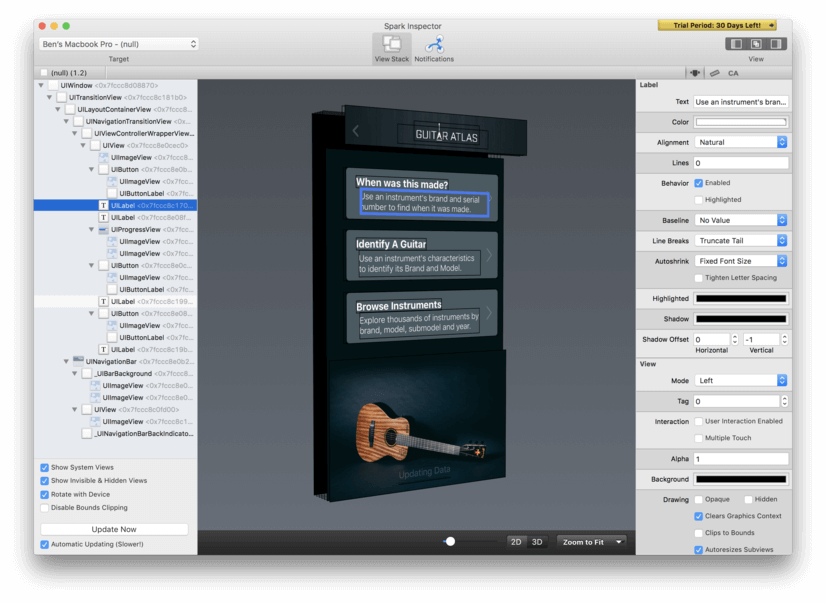Click the Update Now button
The width and height of the screenshot is (826, 603).
pos(114,529)
